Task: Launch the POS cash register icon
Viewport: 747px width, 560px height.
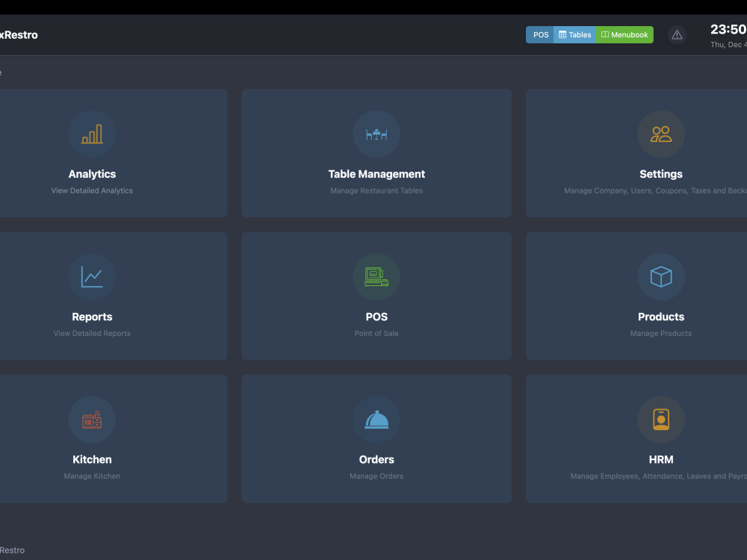Action: pyautogui.click(x=376, y=277)
